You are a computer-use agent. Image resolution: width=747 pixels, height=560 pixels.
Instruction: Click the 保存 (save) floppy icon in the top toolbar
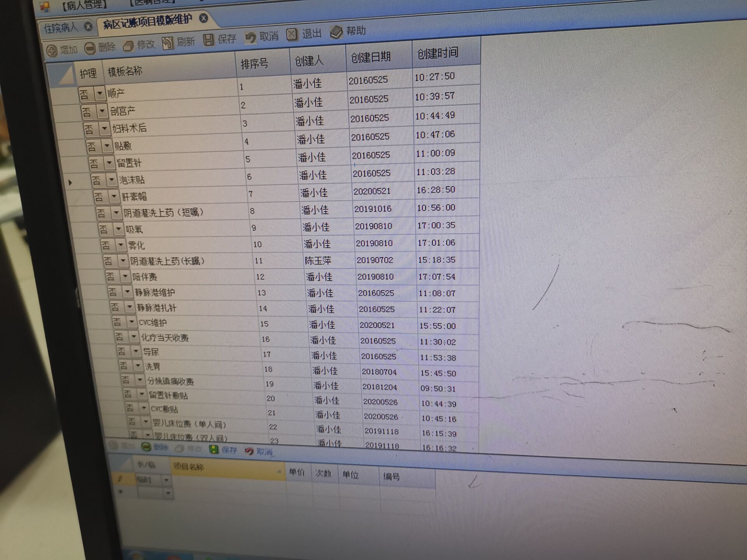209,40
